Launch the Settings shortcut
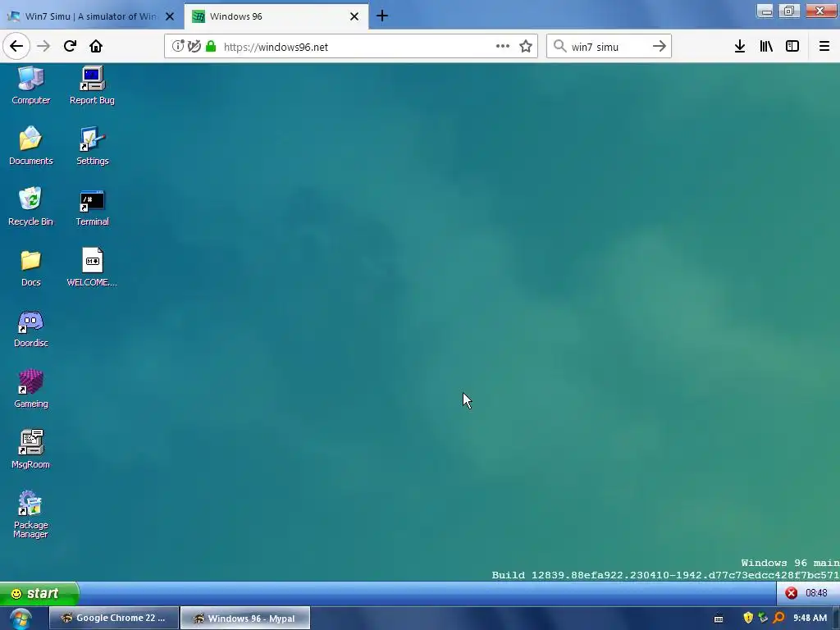This screenshot has width=840, height=630. [92, 146]
